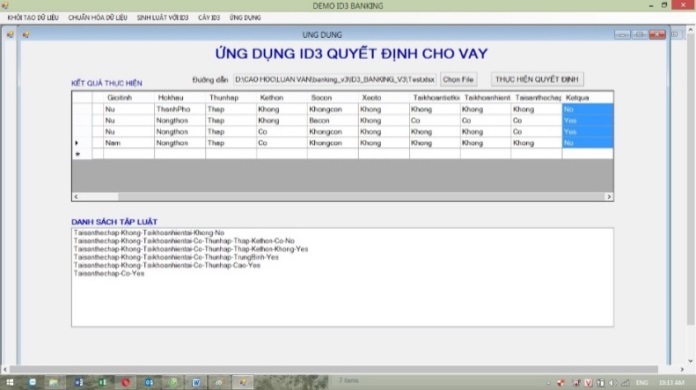Image resolution: width=696 pixels, height=390 pixels.
Task: Click the UNG DUNG child window icon
Action: [x=26, y=35]
